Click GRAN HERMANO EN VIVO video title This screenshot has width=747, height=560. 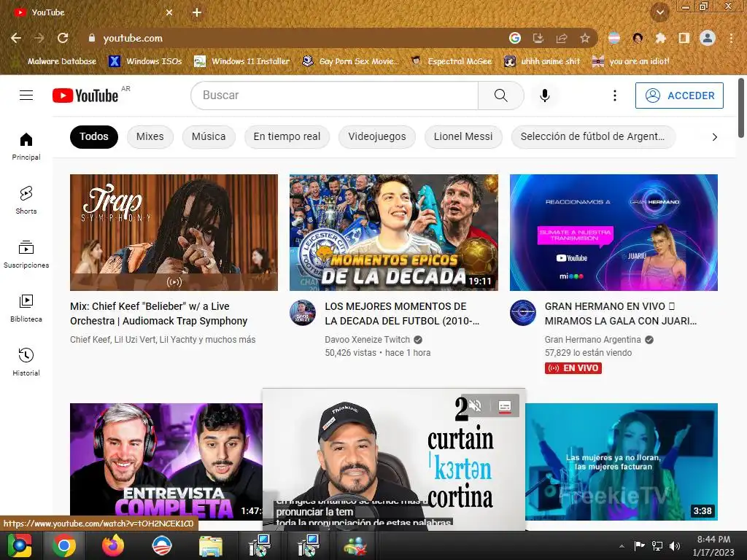click(x=621, y=314)
